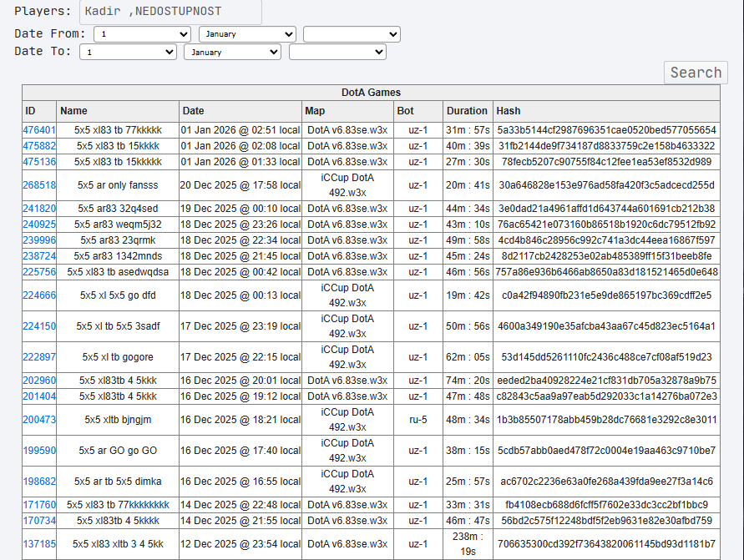Image resolution: width=744 pixels, height=560 pixels.
Task: Select game name '5x5 xltb bjngjm'
Action: pos(118,420)
